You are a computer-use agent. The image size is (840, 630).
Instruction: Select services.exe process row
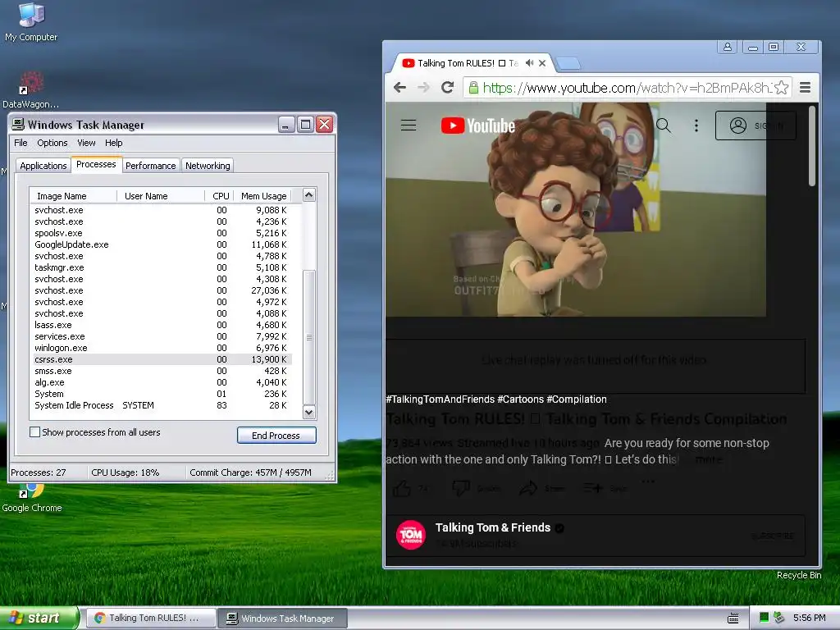click(161, 336)
